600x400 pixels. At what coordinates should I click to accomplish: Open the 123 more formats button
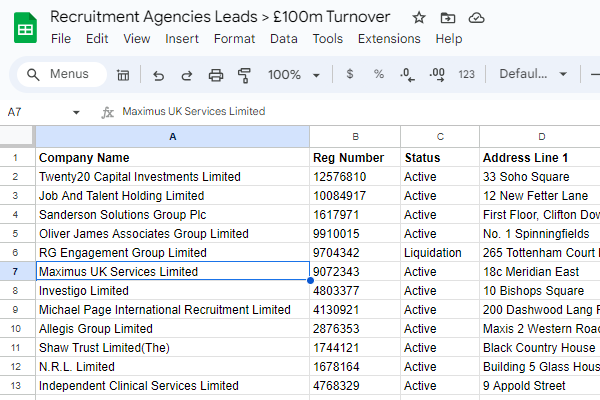[466, 74]
